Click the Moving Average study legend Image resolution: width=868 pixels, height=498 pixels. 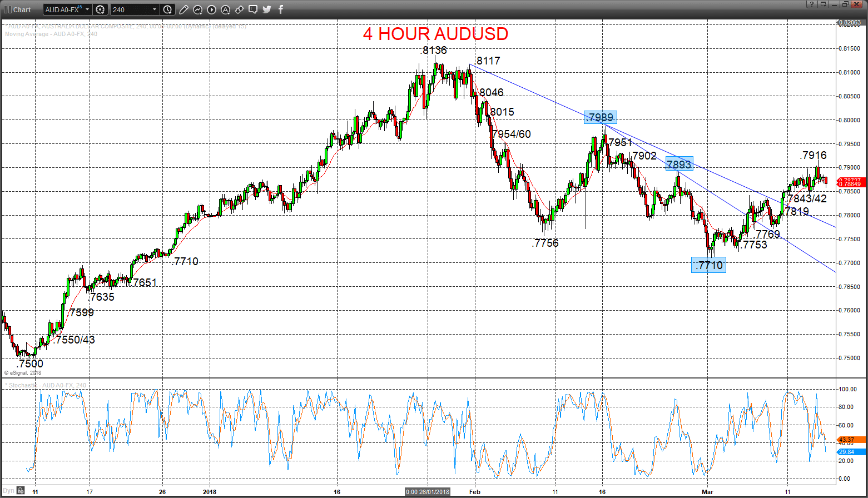(51, 34)
